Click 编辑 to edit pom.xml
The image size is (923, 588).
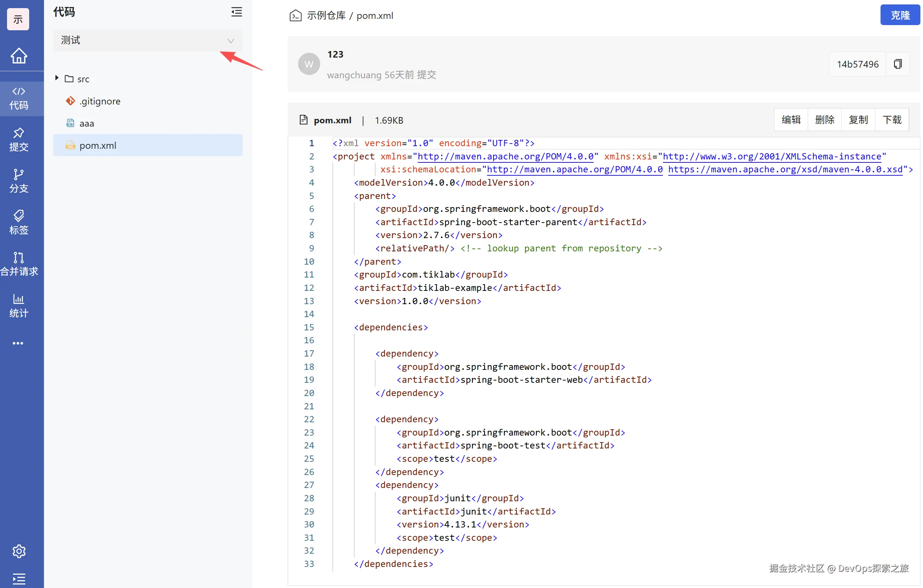[791, 120]
